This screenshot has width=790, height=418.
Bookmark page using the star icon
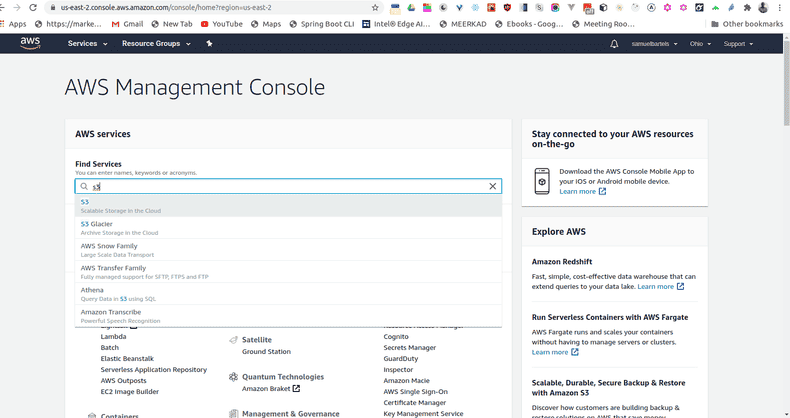pos(375,8)
